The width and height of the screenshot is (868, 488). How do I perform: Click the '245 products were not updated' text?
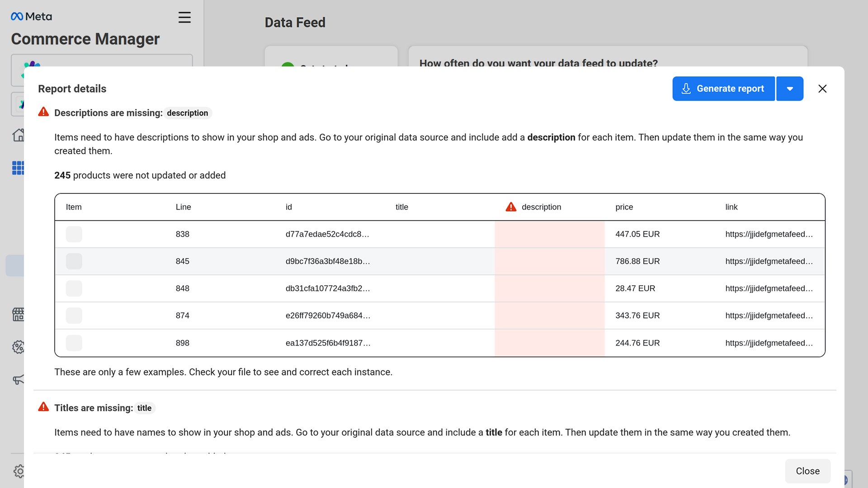click(140, 175)
